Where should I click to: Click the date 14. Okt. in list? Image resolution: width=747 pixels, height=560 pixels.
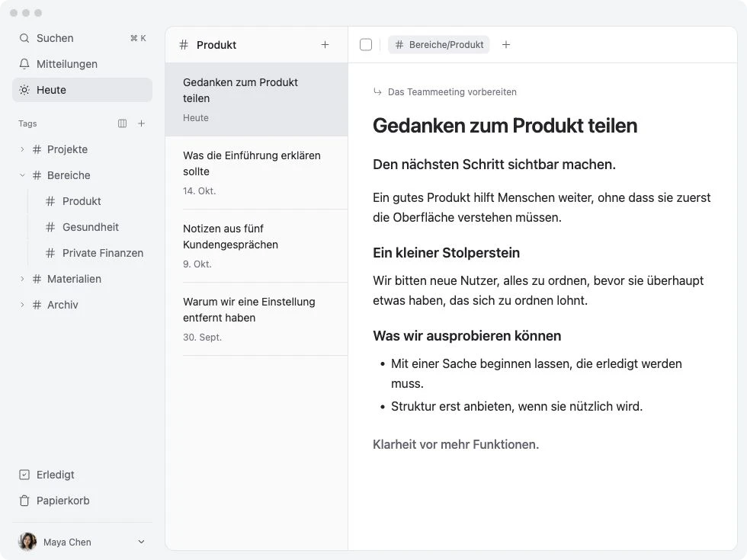tap(199, 191)
